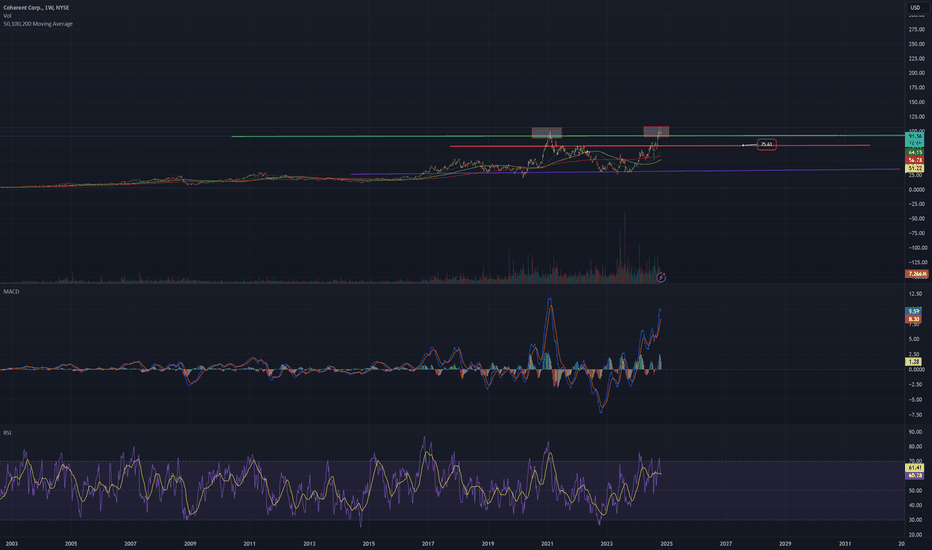Click the 90.00 RSI scale label
The image size is (932, 550).
(x=915, y=432)
